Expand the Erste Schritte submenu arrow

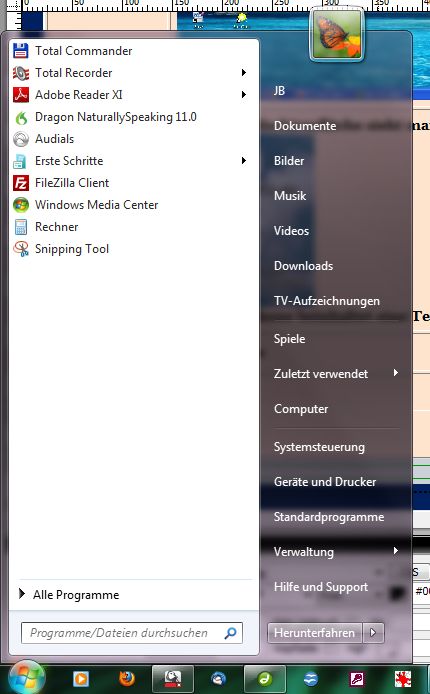pos(244,161)
